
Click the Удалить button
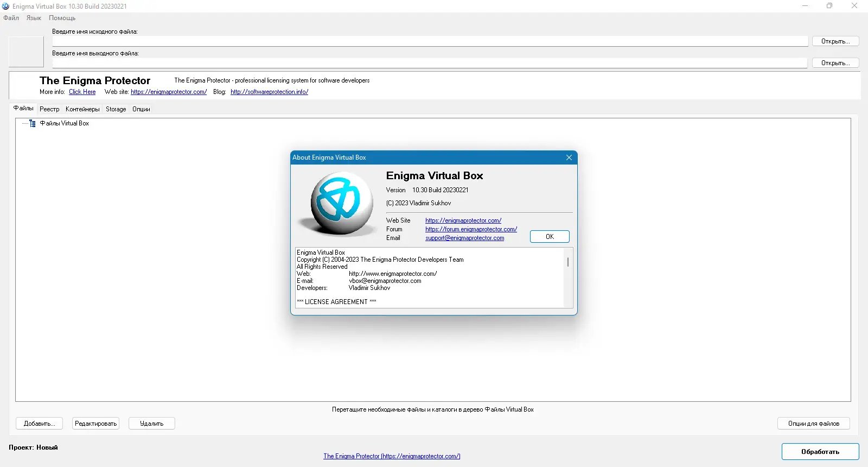152,424
